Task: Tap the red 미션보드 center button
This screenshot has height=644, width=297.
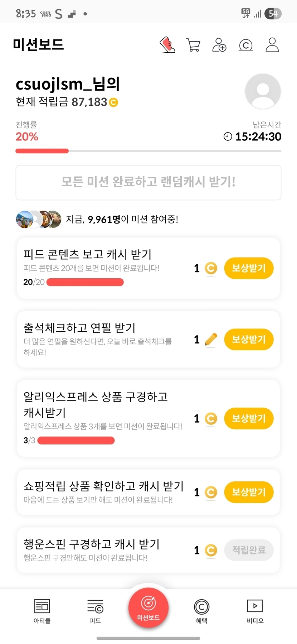Action: click(x=148, y=607)
